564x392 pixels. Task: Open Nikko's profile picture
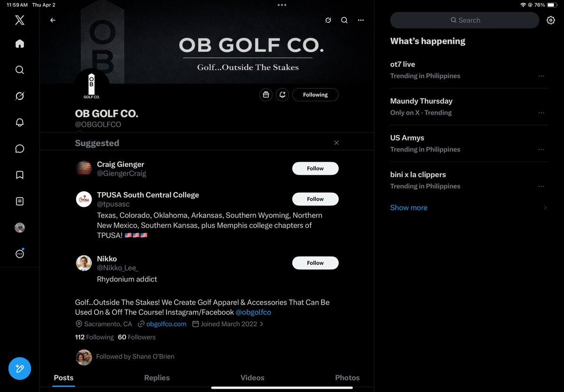click(84, 263)
